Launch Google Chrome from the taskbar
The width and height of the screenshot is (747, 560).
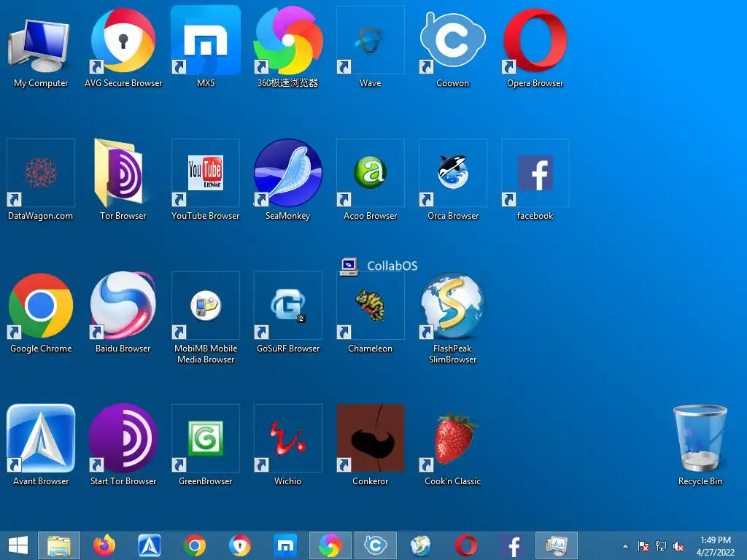[194, 545]
